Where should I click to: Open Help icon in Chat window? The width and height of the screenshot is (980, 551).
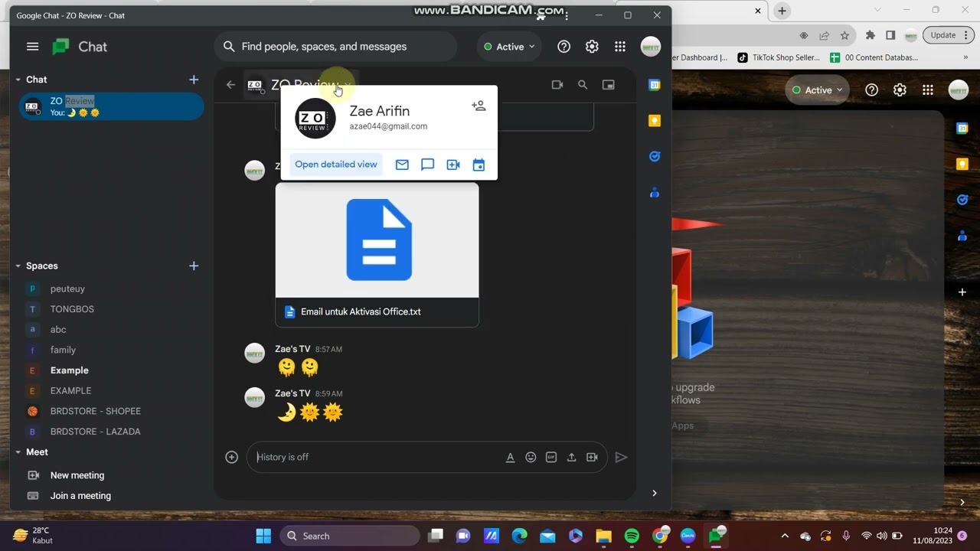coord(564,47)
